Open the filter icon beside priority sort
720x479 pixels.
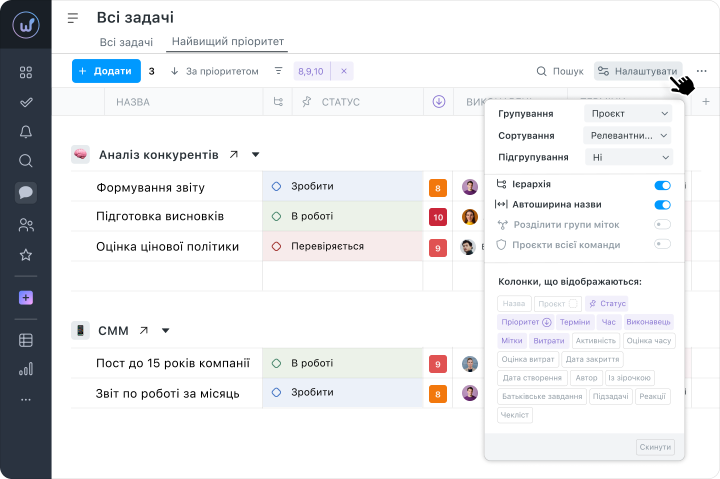(x=279, y=71)
